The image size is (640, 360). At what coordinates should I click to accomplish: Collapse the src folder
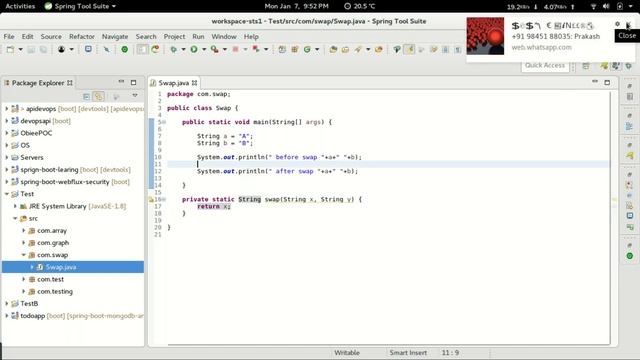15,218
